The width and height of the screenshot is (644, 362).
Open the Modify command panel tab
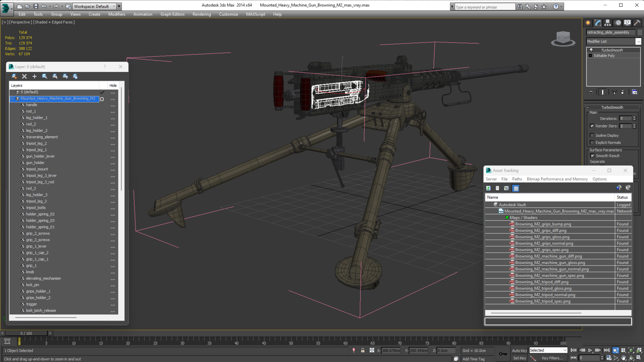pyautogui.click(x=598, y=23)
